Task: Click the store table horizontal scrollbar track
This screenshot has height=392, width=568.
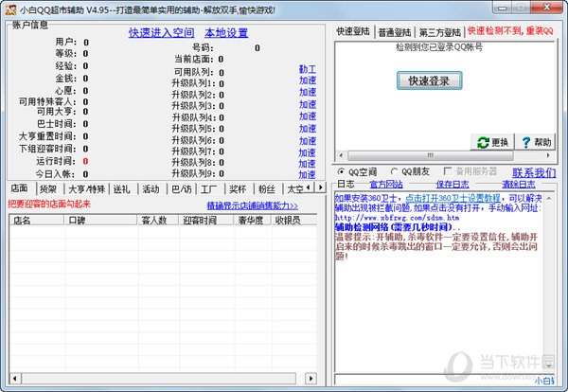Action: coord(159,379)
